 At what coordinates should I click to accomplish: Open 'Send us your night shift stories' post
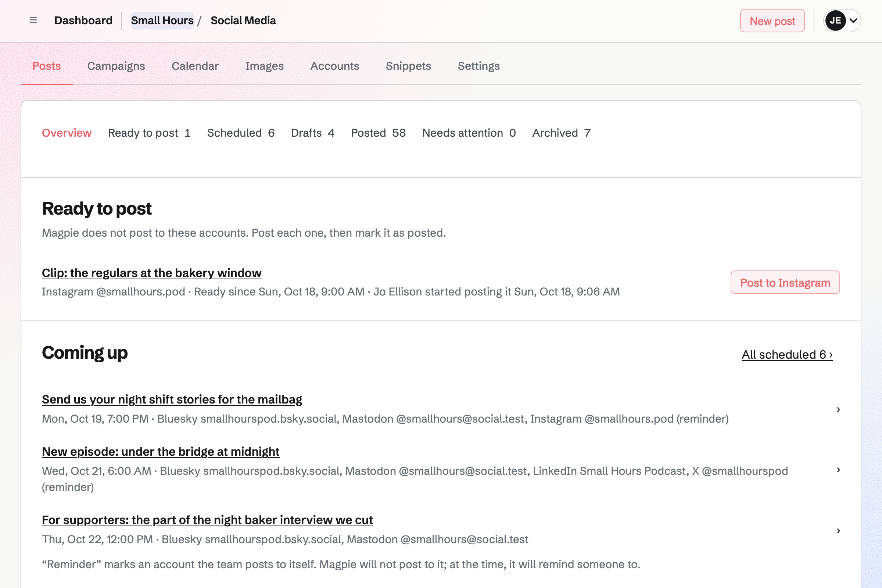pos(172,399)
